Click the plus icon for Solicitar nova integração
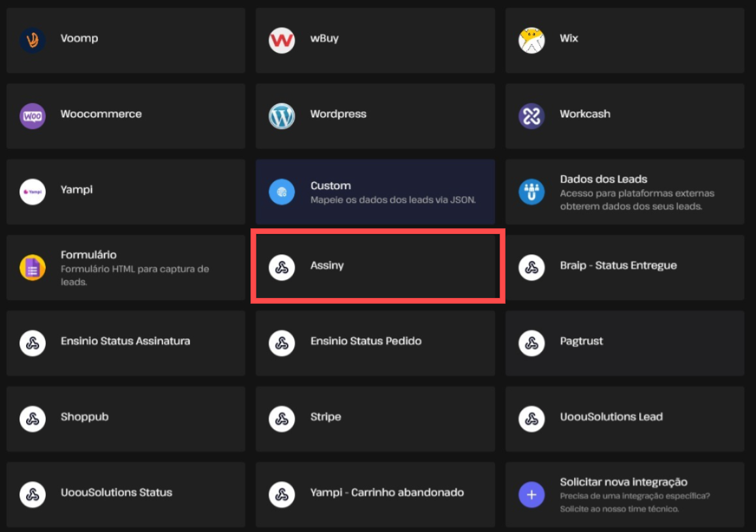The width and height of the screenshot is (756, 532). point(532,494)
